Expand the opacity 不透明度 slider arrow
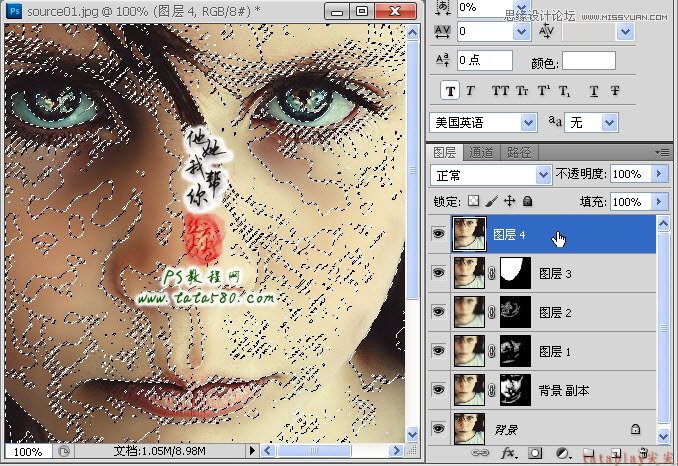Screen dimensions: 678x466 coord(659,174)
